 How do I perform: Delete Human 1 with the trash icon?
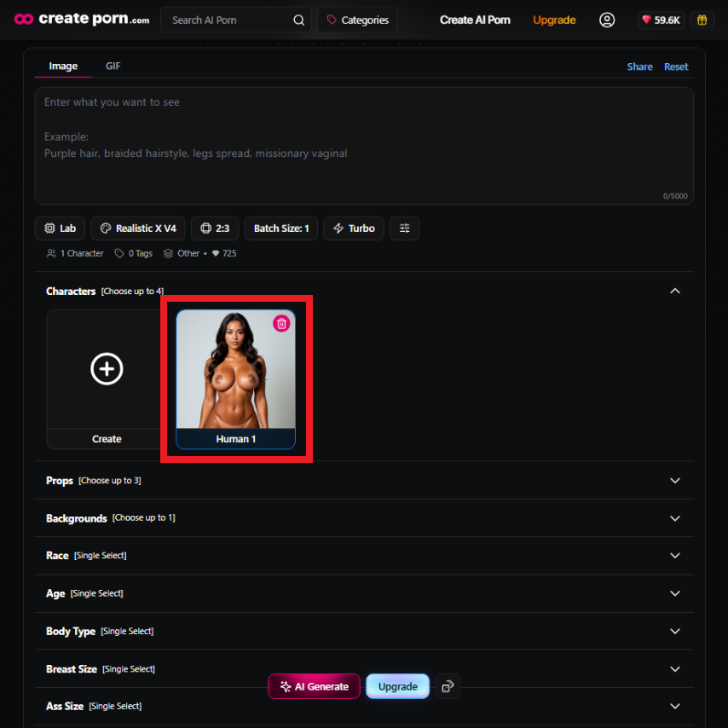coord(281,324)
